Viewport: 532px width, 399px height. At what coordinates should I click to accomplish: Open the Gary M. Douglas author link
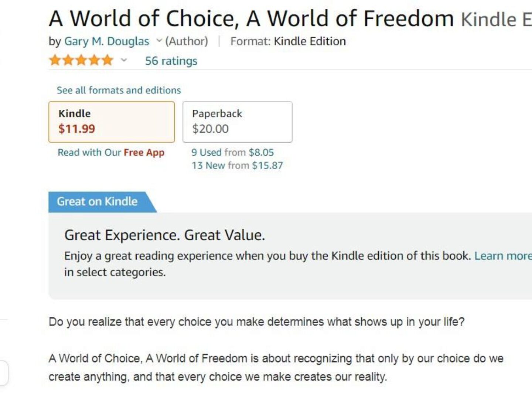click(x=106, y=41)
